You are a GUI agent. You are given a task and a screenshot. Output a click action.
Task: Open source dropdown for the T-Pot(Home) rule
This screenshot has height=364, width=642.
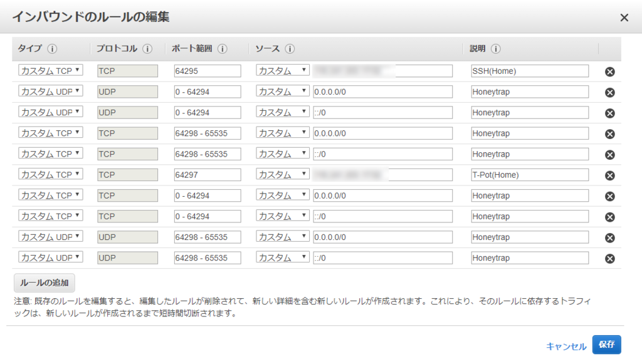(283, 174)
